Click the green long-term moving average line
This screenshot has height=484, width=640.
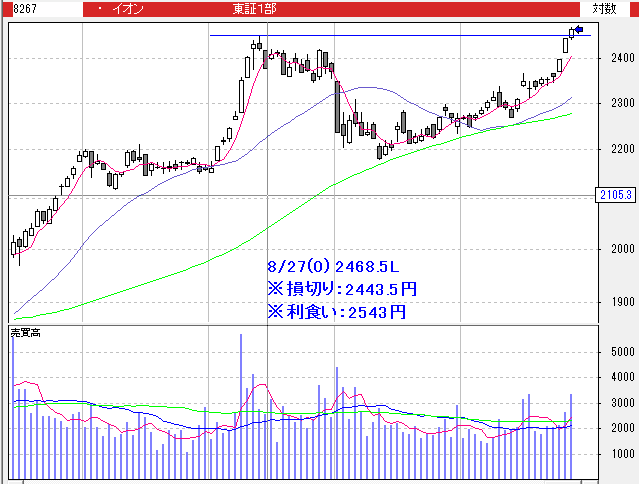coord(300,201)
